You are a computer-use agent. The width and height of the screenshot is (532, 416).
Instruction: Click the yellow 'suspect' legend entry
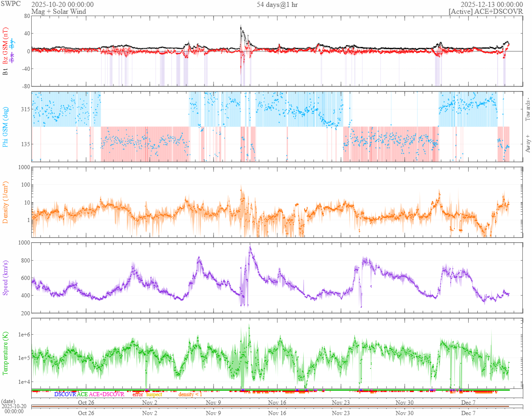pyautogui.click(x=154, y=394)
